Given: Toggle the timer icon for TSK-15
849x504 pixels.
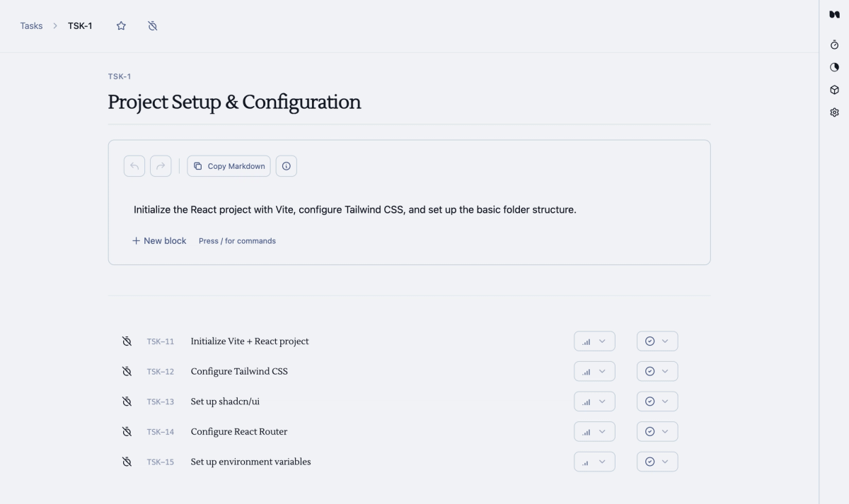Looking at the screenshot, I should [127, 462].
